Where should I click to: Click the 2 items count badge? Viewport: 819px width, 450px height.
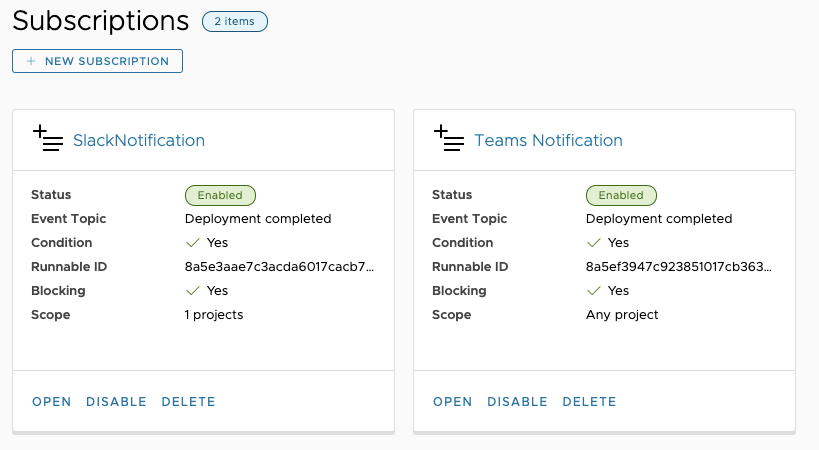(x=234, y=21)
